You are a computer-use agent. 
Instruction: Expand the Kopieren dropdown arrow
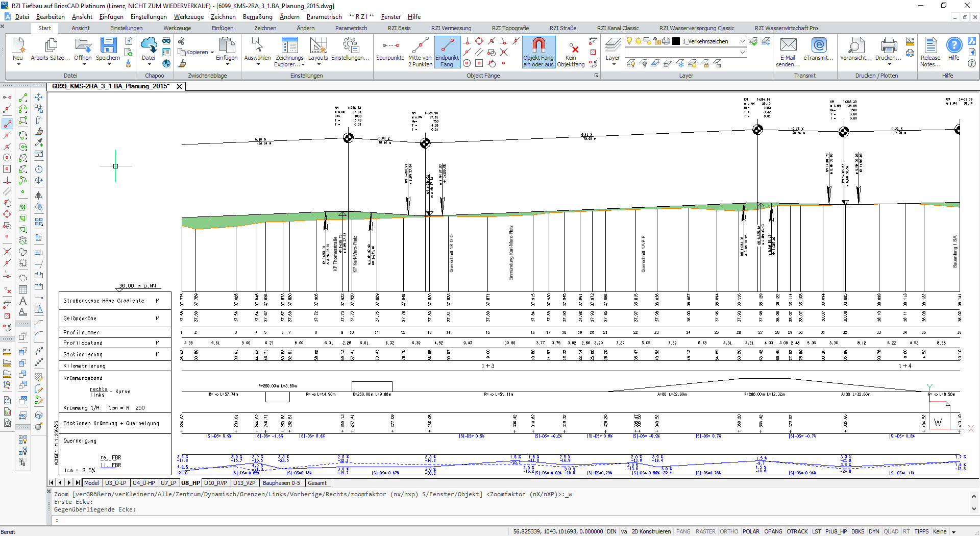coord(212,52)
